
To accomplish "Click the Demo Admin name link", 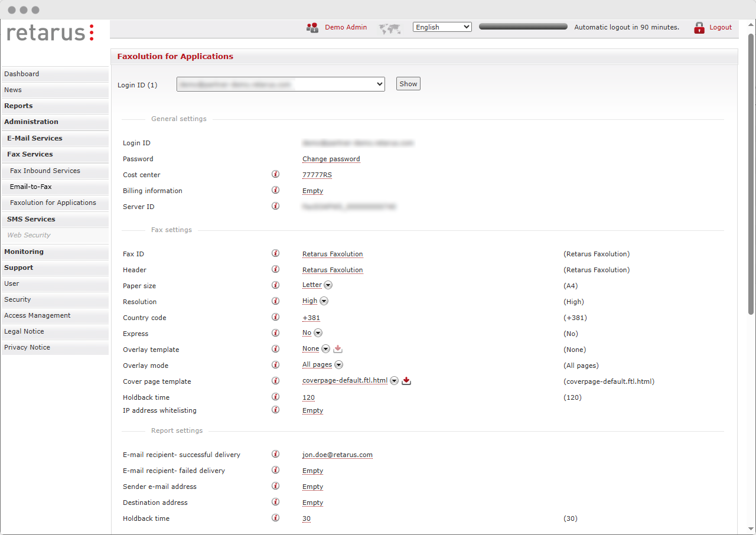I will click(x=346, y=27).
